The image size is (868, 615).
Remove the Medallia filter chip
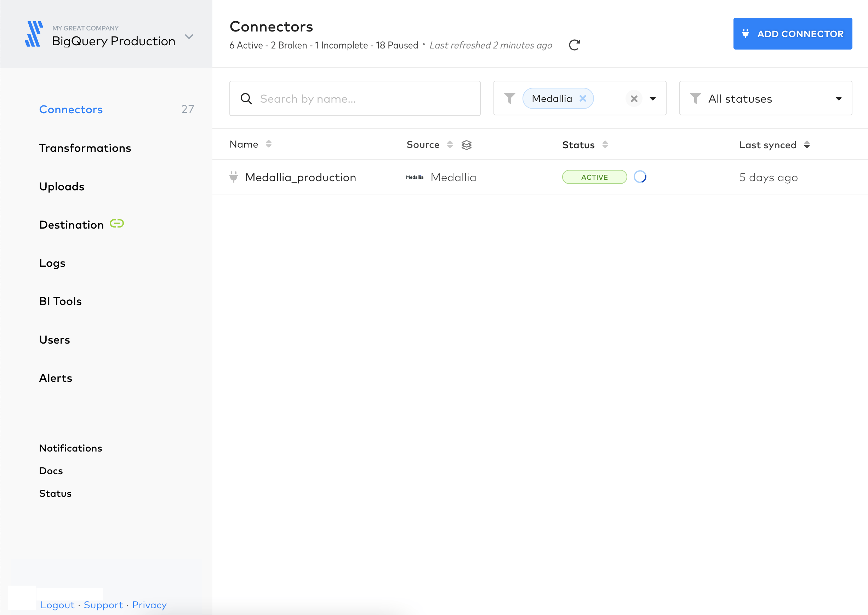tap(583, 98)
